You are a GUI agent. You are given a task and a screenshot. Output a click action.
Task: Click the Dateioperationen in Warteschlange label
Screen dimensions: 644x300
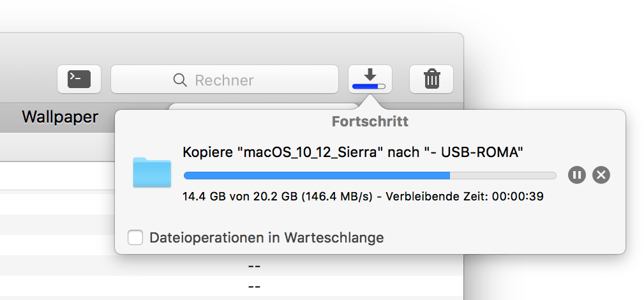(x=267, y=237)
